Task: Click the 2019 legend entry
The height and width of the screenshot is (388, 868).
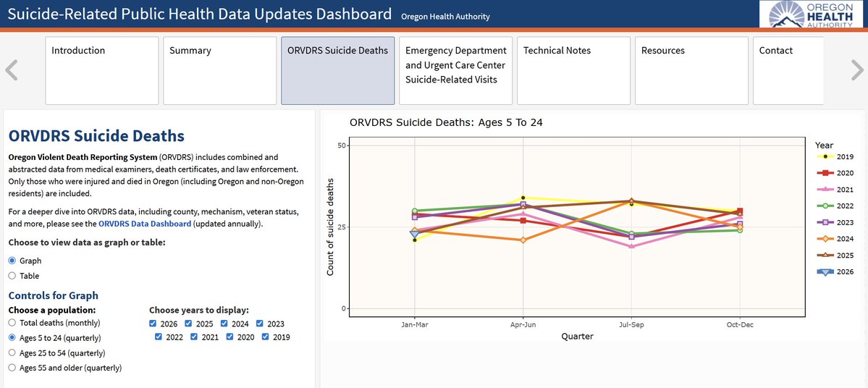Action: (x=835, y=156)
